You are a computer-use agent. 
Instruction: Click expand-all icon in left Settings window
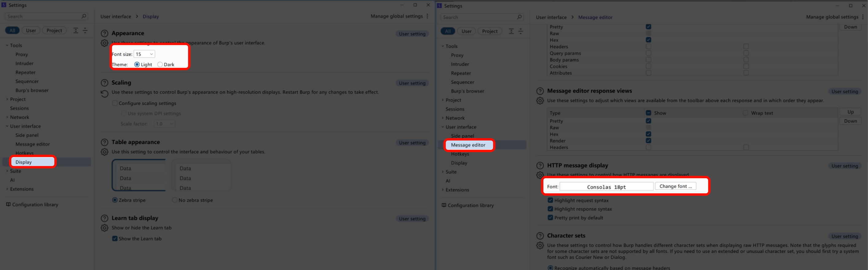click(x=76, y=31)
